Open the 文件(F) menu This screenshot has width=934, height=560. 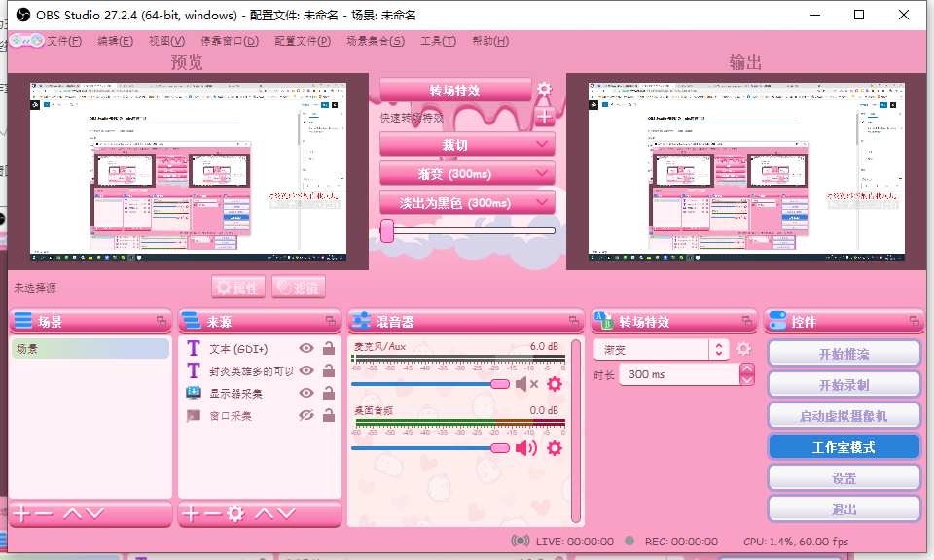pyautogui.click(x=64, y=41)
